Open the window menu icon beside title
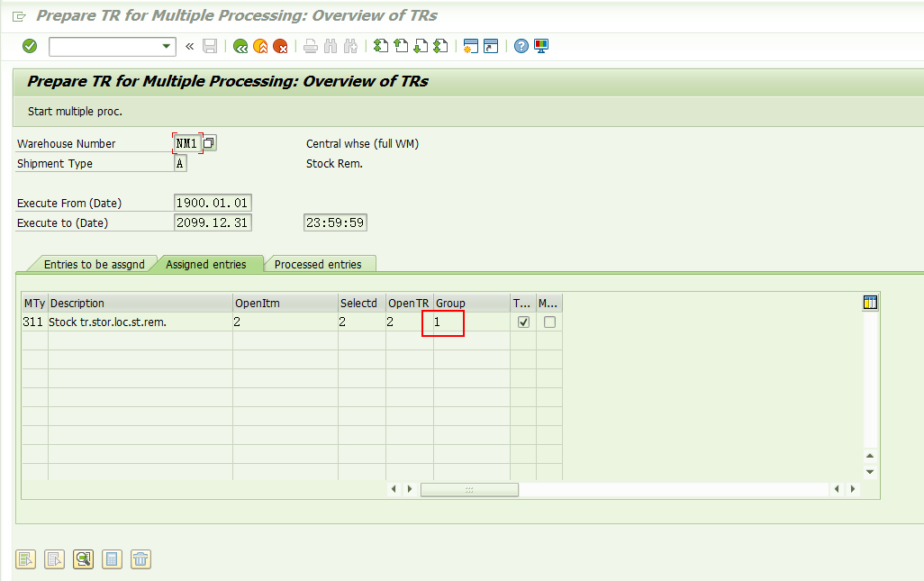 click(x=19, y=16)
